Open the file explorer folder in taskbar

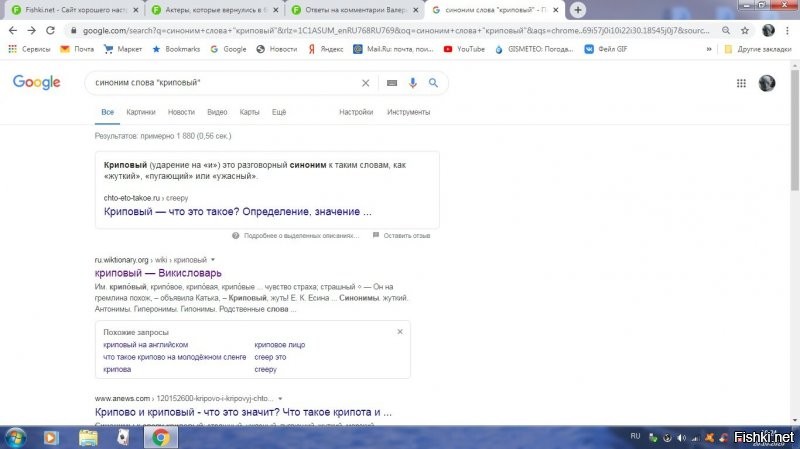click(x=88, y=438)
